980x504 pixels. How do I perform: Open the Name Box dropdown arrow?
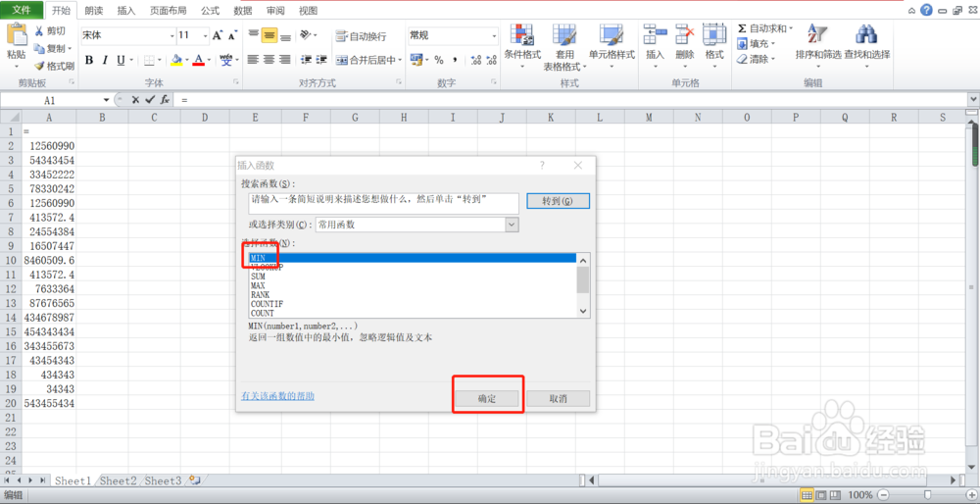pyautogui.click(x=106, y=99)
